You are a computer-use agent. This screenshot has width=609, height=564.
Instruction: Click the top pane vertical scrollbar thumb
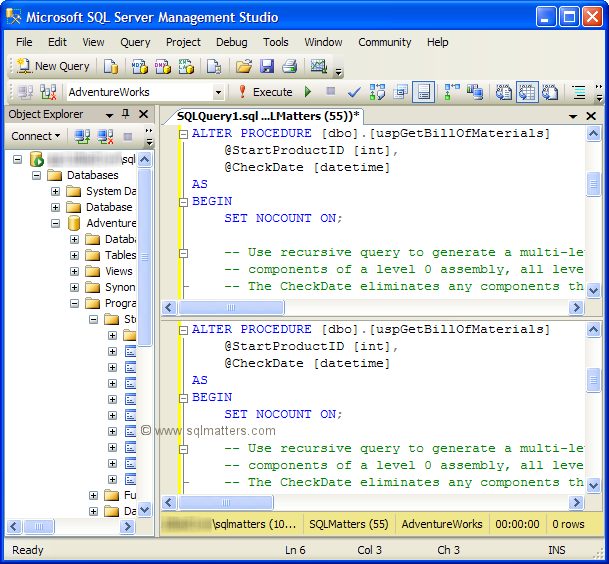593,184
